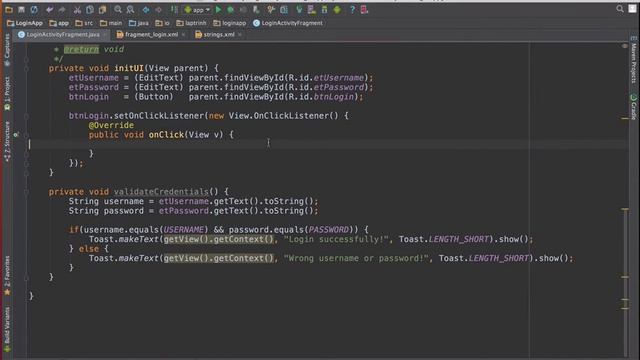This screenshot has width=640, height=360.
Task: Click the Make Project icon
Action: click(174, 9)
